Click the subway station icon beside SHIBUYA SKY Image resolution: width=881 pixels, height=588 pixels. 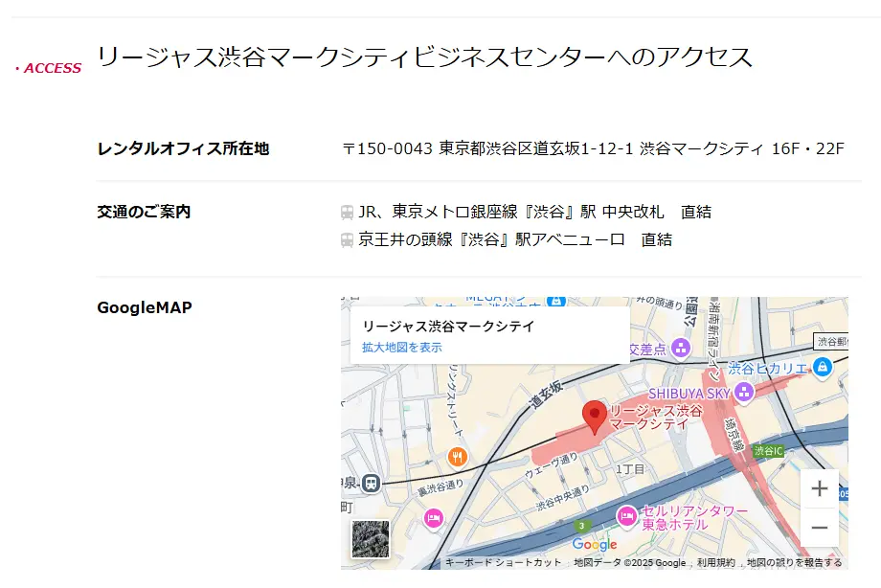[x=744, y=393]
